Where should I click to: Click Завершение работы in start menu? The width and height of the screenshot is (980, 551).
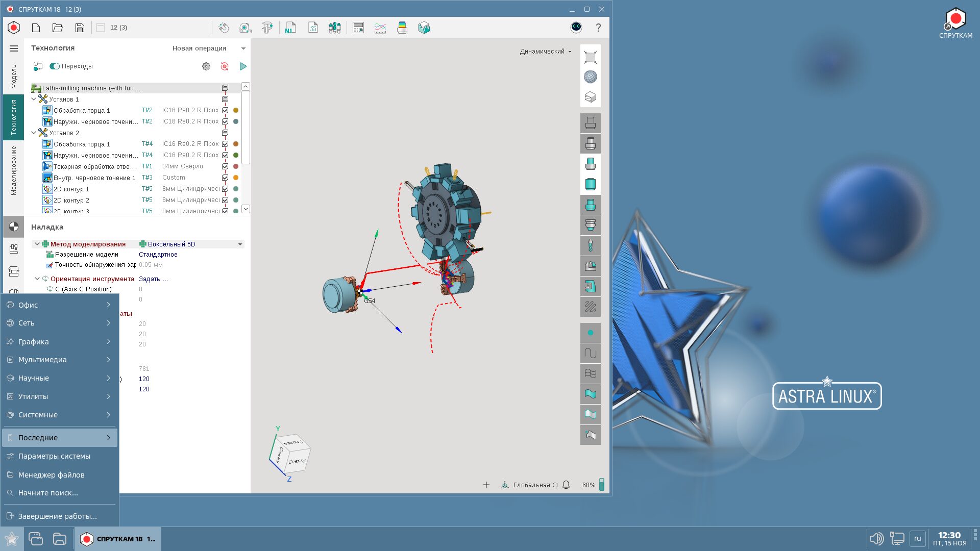[x=57, y=516]
